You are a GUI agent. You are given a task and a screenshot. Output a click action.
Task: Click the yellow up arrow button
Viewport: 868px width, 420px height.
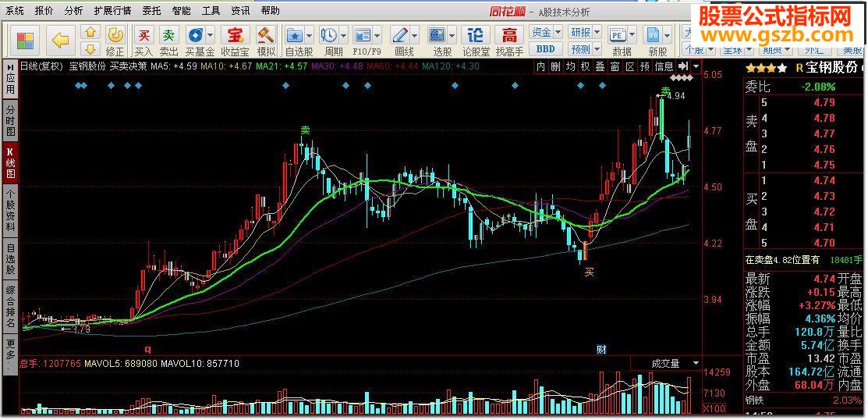90,31
